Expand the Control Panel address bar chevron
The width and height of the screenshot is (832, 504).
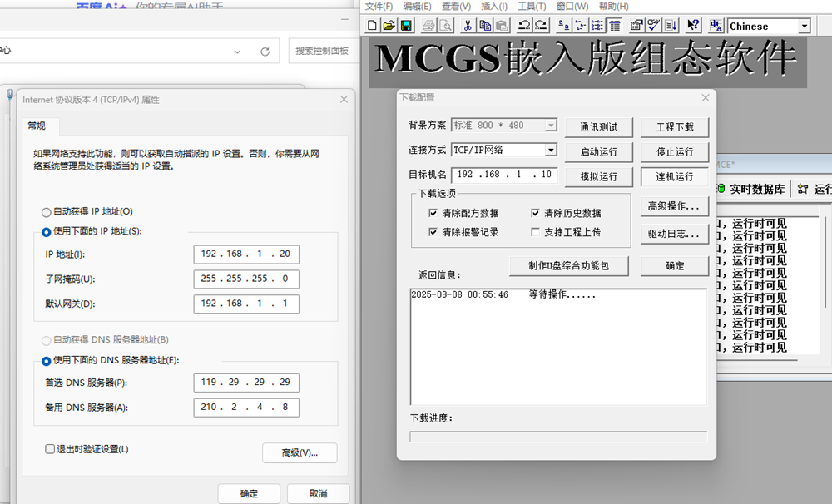coord(237,52)
